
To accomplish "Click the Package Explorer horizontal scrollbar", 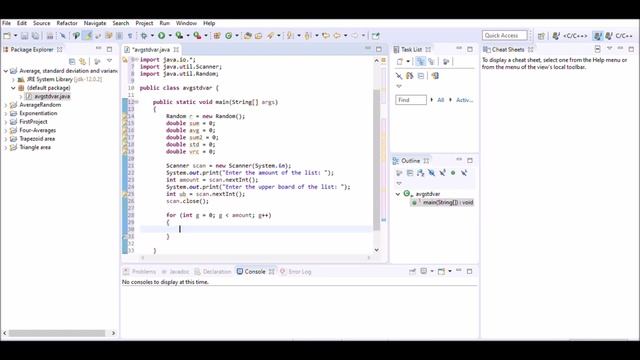I will 57,333.
